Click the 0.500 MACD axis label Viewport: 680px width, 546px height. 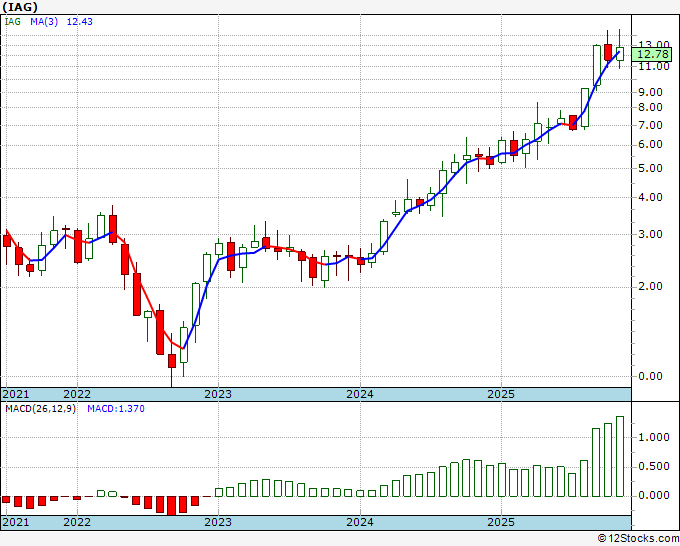coord(654,467)
